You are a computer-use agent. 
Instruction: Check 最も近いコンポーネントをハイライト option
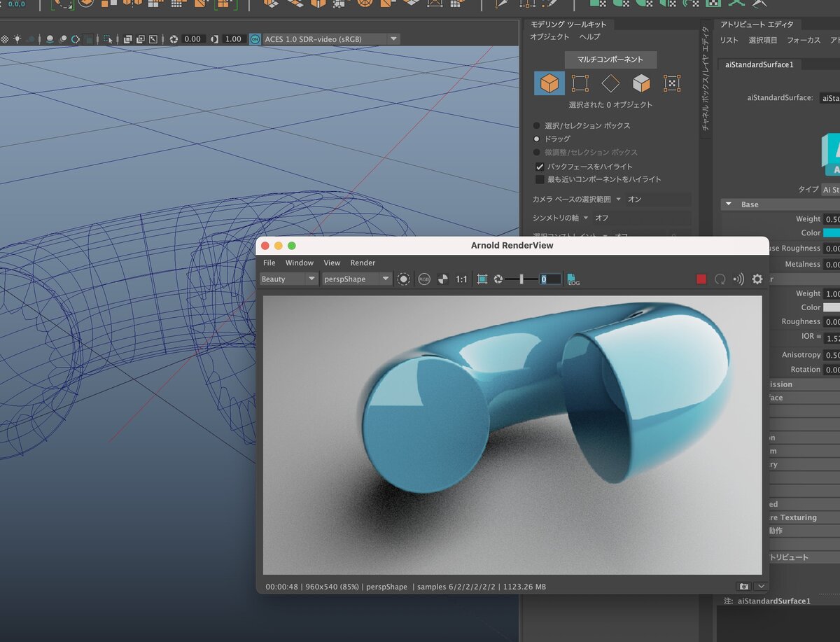pyautogui.click(x=540, y=179)
